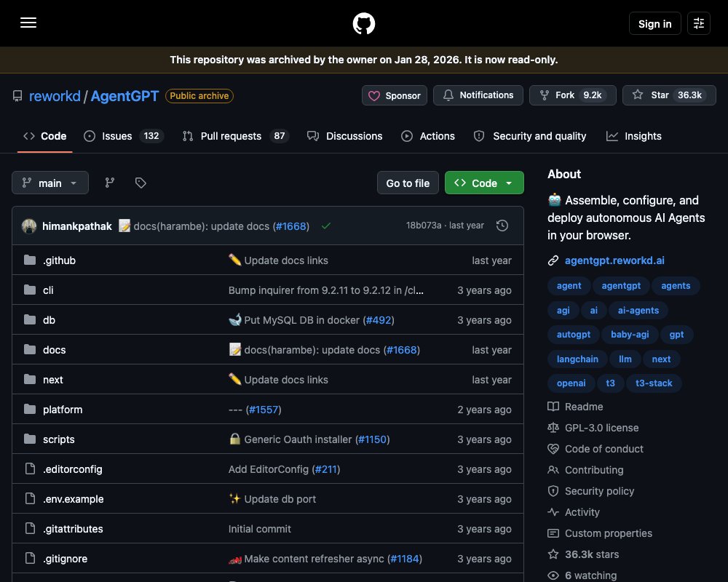Open Bump inquirer commit message
The width and height of the screenshot is (728, 582).
tap(325, 290)
